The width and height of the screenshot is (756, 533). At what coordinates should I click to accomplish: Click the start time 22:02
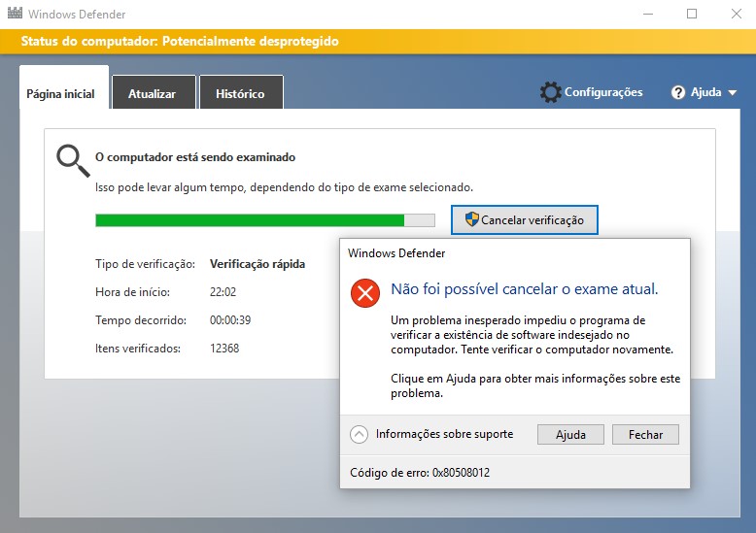[x=223, y=292]
